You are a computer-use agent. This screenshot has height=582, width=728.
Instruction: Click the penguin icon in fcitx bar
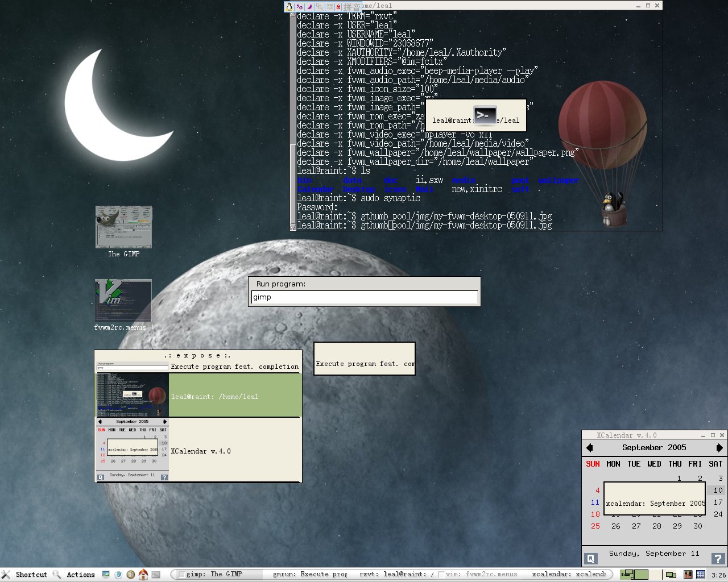[x=289, y=7]
